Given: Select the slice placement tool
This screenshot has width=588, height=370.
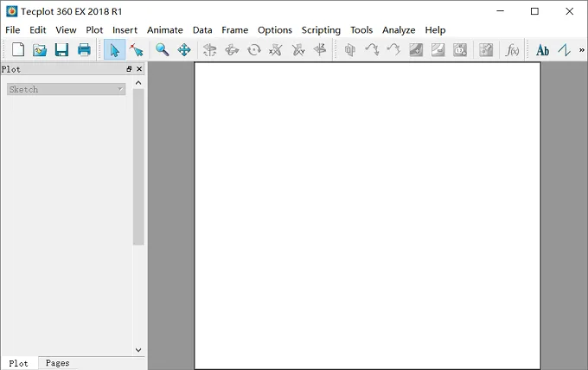Looking at the screenshot, I should (350, 49).
